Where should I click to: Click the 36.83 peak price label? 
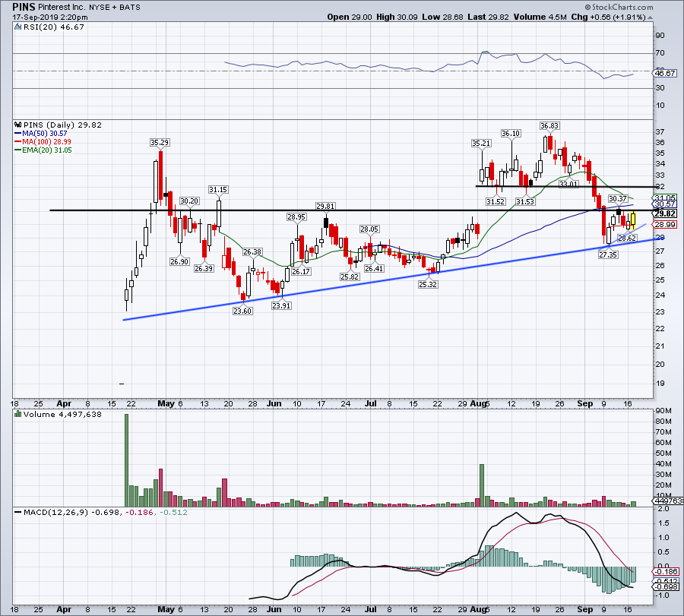pyautogui.click(x=549, y=125)
